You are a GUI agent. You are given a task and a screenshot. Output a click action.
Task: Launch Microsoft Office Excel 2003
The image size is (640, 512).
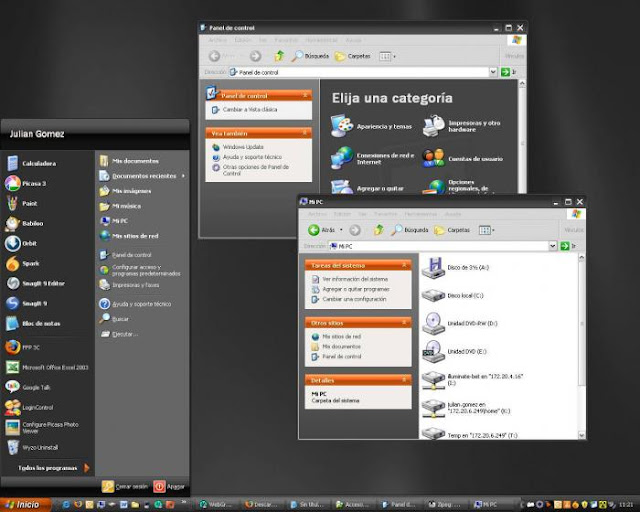(47, 367)
